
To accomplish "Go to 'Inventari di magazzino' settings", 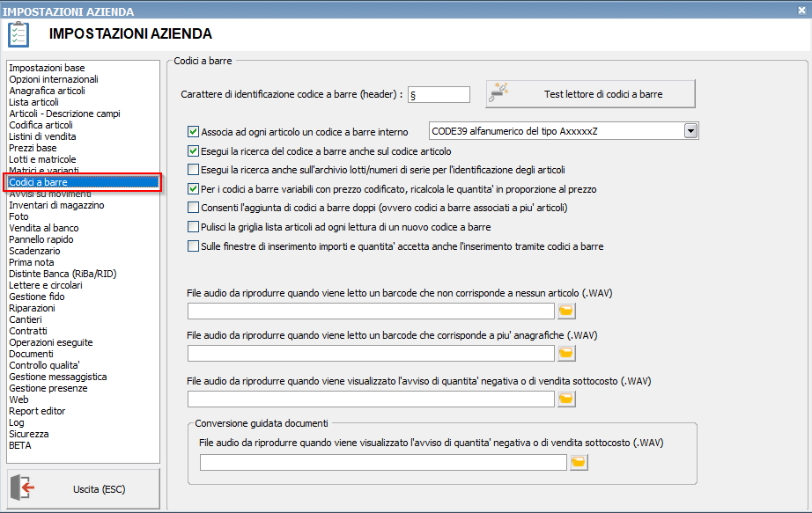I will [56, 205].
